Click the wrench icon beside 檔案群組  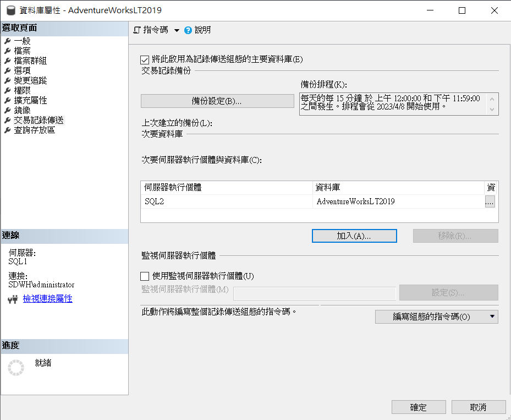pyautogui.click(x=7, y=61)
